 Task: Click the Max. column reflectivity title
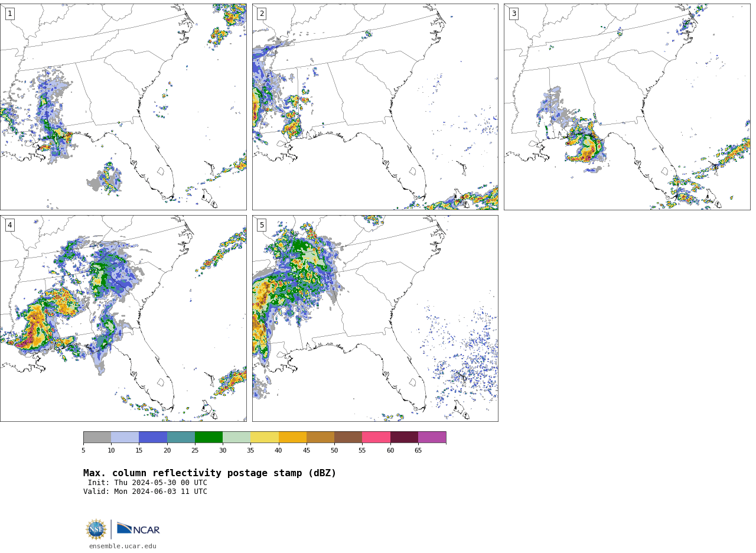click(210, 473)
